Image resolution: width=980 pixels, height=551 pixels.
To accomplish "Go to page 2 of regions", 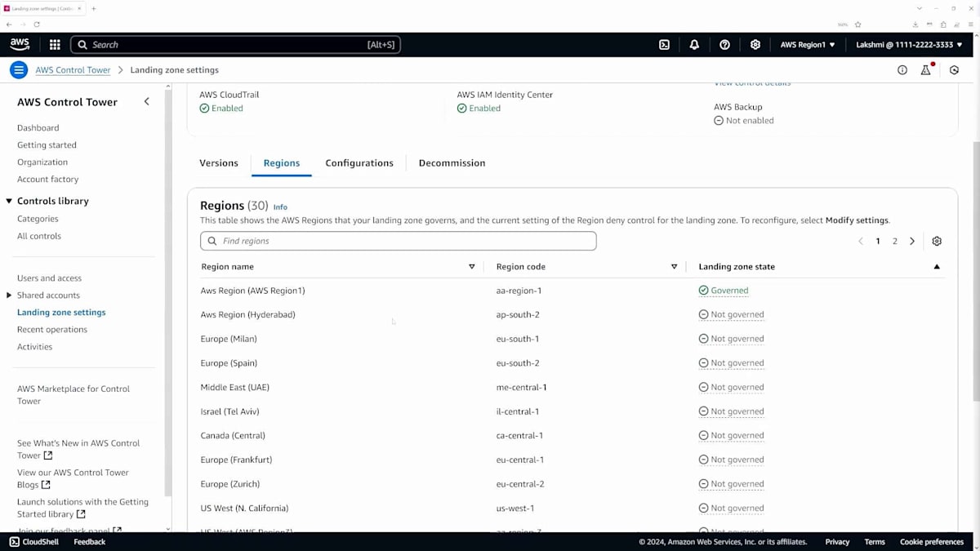I will pyautogui.click(x=895, y=242).
